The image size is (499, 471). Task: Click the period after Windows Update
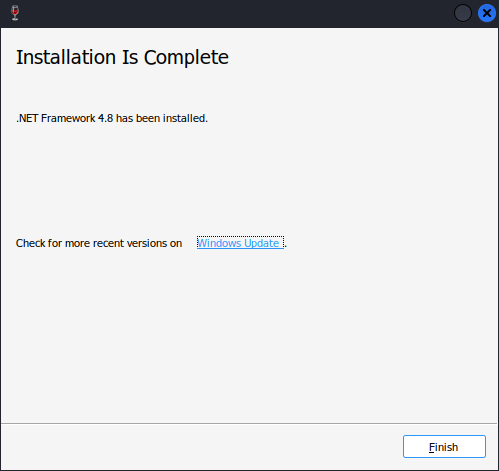pyautogui.click(x=286, y=247)
